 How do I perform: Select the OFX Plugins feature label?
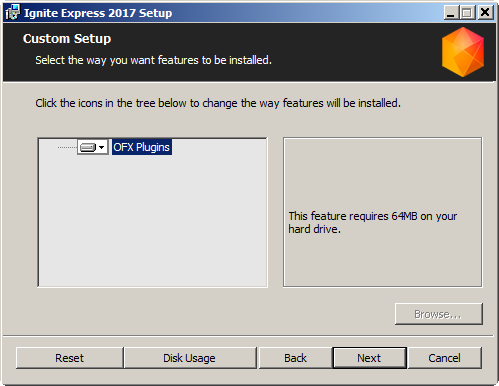pos(142,147)
